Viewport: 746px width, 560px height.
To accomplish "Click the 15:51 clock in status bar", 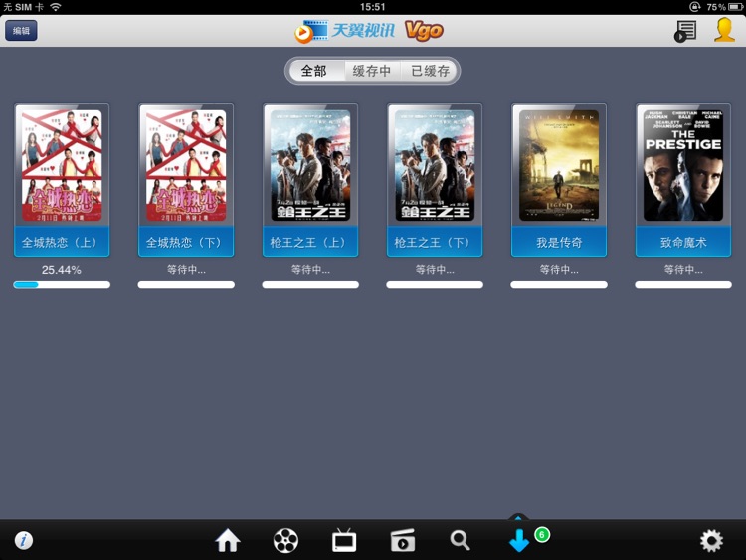I will (x=373, y=7).
